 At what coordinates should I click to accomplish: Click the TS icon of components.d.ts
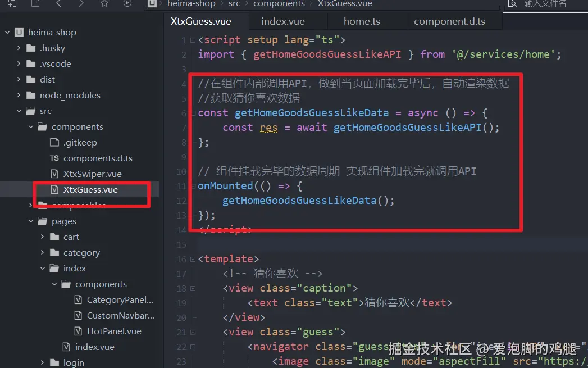pyautogui.click(x=54, y=158)
